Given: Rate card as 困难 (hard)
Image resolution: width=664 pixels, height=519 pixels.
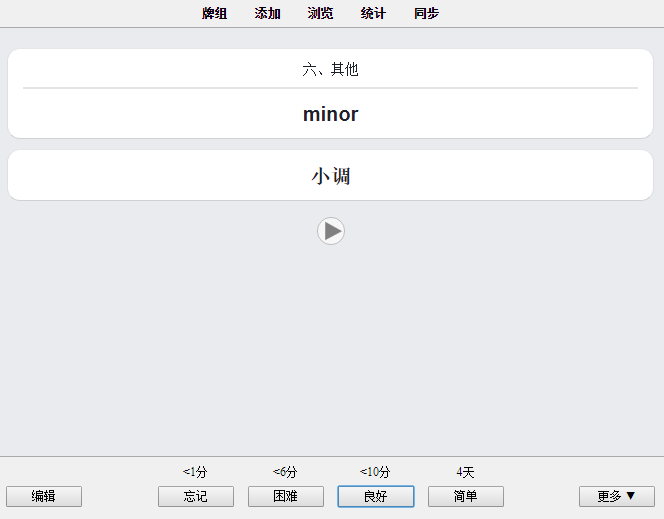Looking at the screenshot, I should (x=286, y=496).
